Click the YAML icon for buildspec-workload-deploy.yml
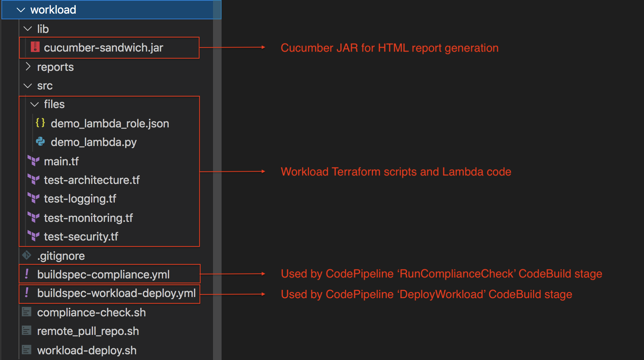Image resolution: width=644 pixels, height=360 pixels. coord(26,293)
